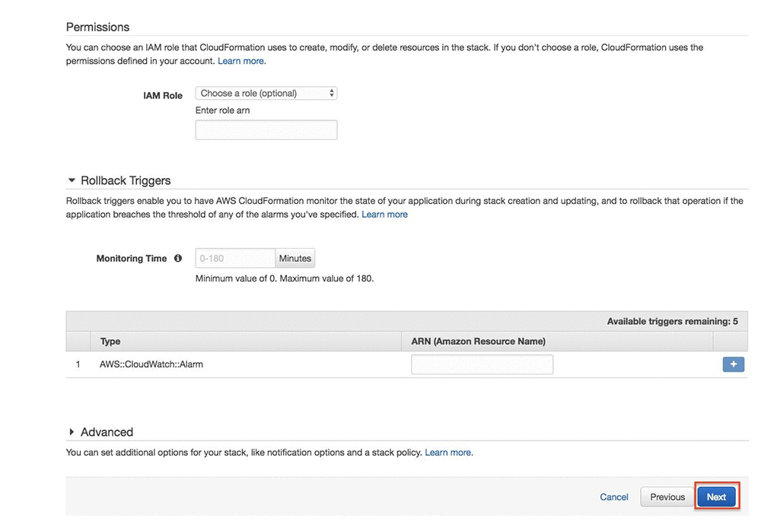Click the Type column header

pos(110,341)
